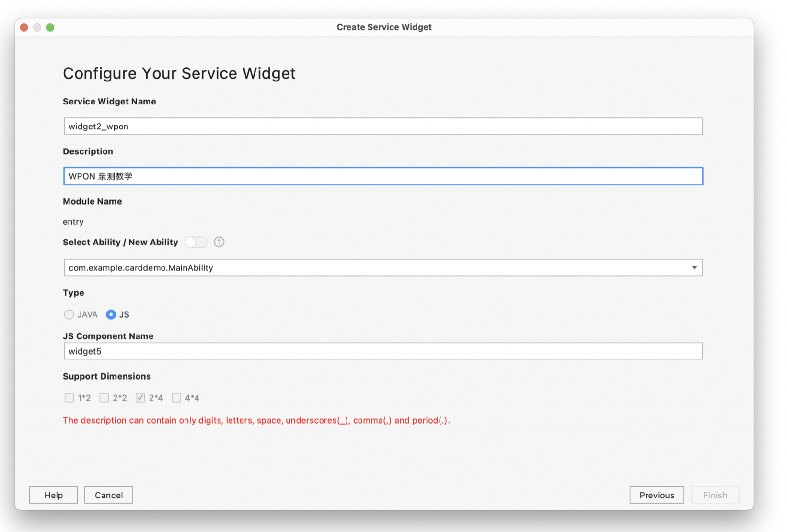This screenshot has width=787, height=532.
Task: Click the JS Component Name field
Action: pos(383,351)
